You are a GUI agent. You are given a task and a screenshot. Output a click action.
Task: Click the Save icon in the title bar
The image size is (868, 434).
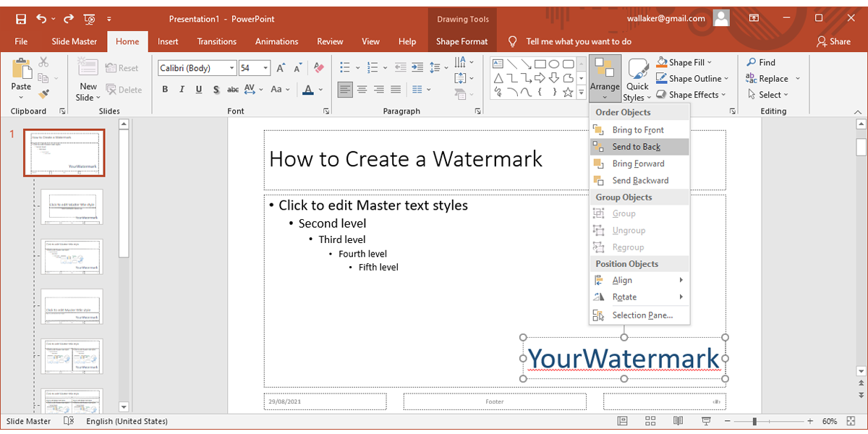21,18
